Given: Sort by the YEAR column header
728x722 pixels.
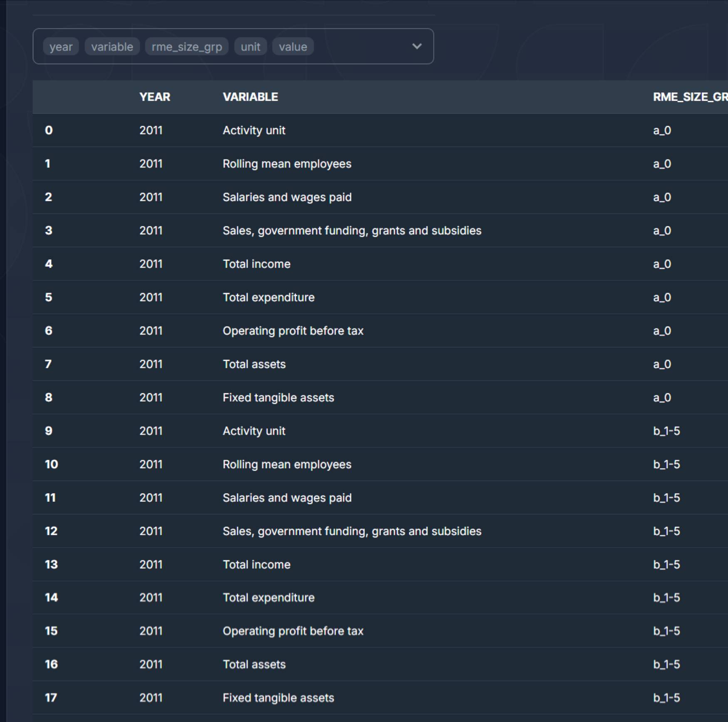Looking at the screenshot, I should [155, 97].
